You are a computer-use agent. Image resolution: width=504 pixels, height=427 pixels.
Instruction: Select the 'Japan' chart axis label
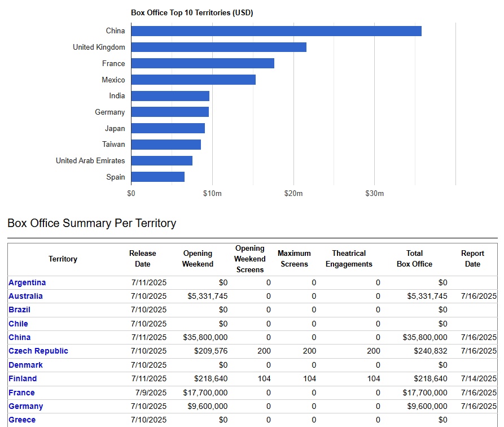tap(115, 128)
